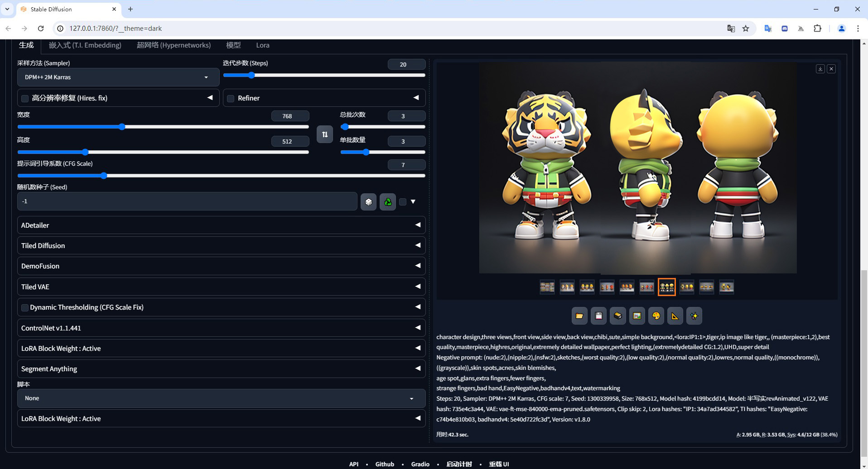Screen dimensions: 868x469
Task: Switch to the 模型 tab
Action: (233, 45)
